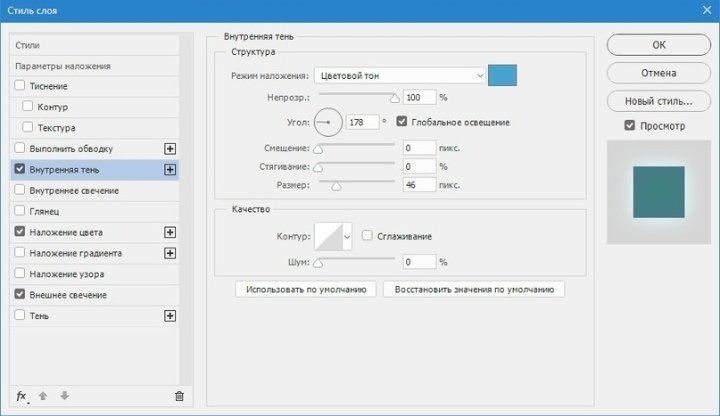Click plus icon next to Наложение цвета
Screen dimensions: 720x416
coord(170,232)
